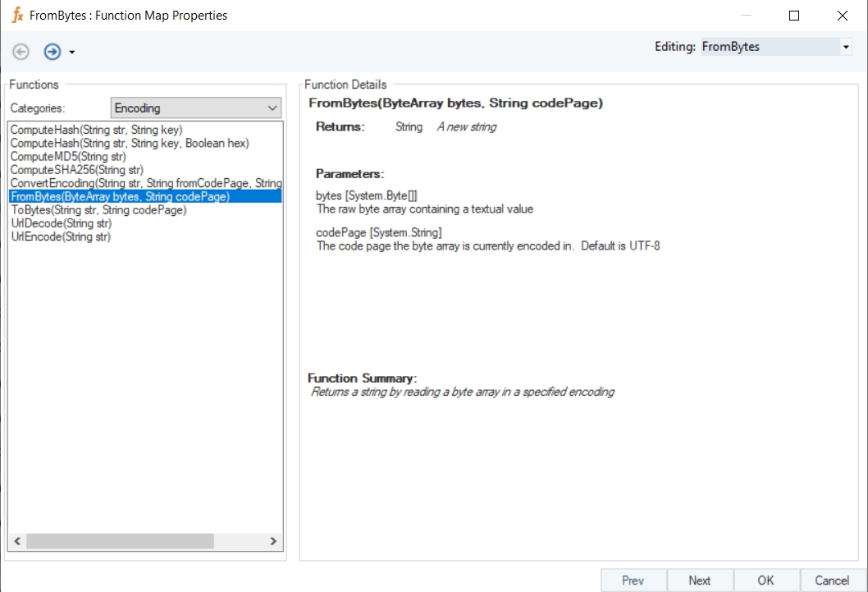
Task: Select UrlEncode(String str) function
Action: 61,236
